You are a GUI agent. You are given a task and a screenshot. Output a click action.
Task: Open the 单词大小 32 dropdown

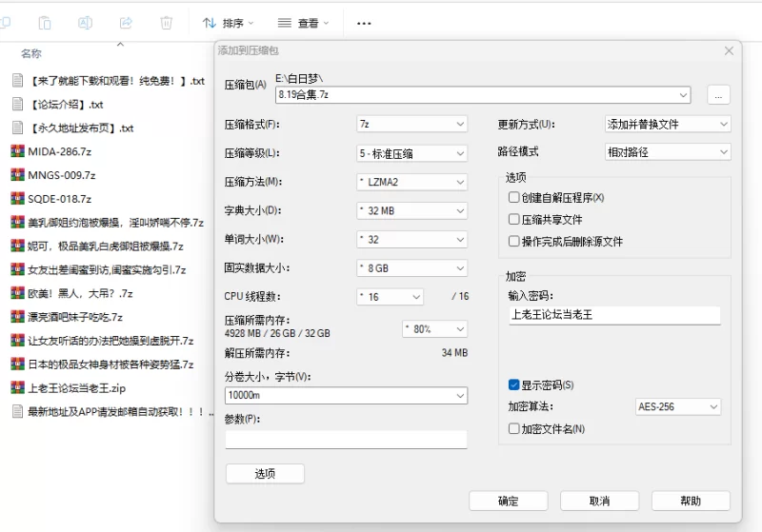(x=412, y=239)
